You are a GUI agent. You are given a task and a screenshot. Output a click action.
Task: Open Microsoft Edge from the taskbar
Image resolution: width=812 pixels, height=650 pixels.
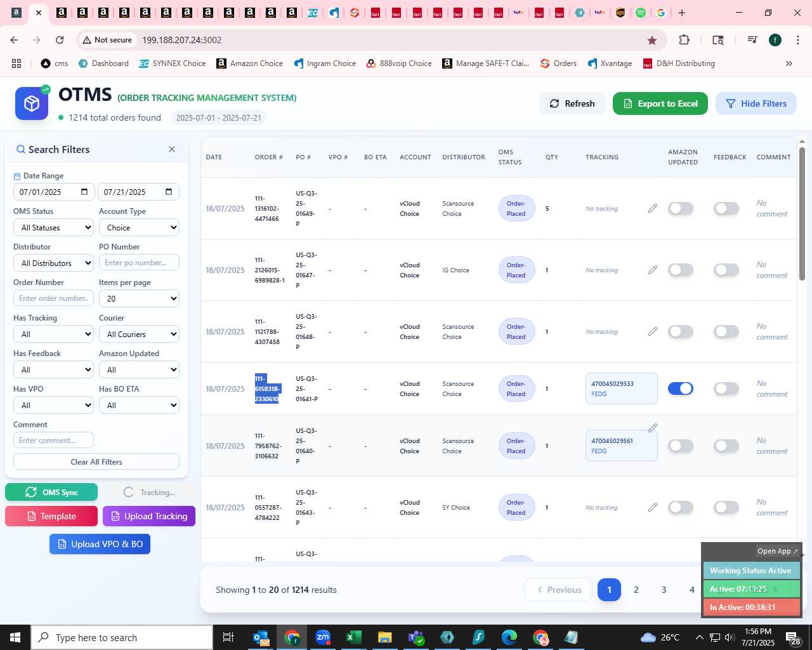pyautogui.click(x=509, y=637)
